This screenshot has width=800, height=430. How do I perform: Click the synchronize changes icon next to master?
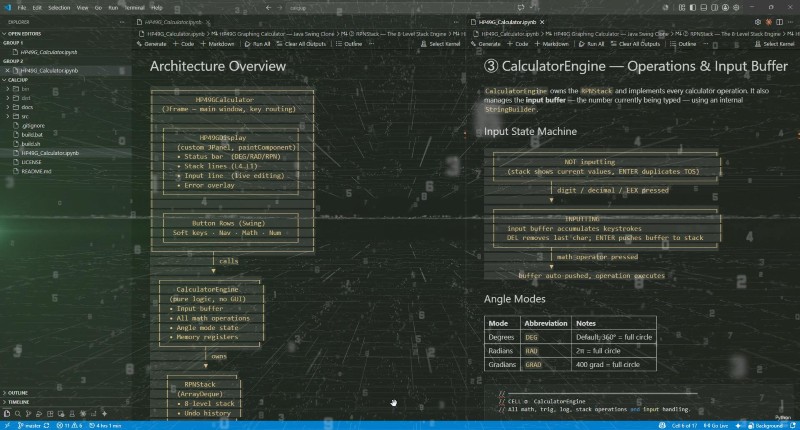[46, 425]
